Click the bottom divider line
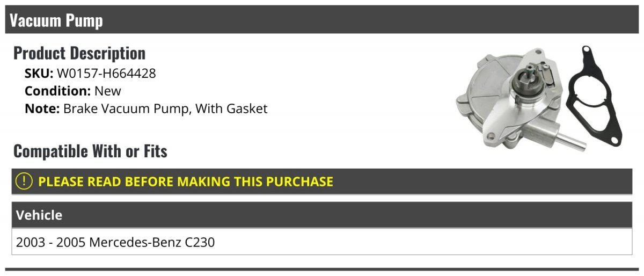Screen dimensions: 644x276 coord(322,269)
